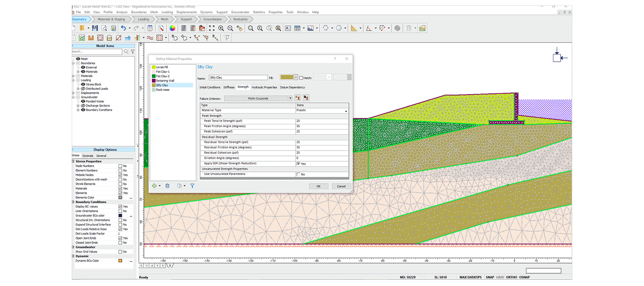644x286 pixels.
Task: Open the Mesh workflow tab
Action: tap(165, 19)
